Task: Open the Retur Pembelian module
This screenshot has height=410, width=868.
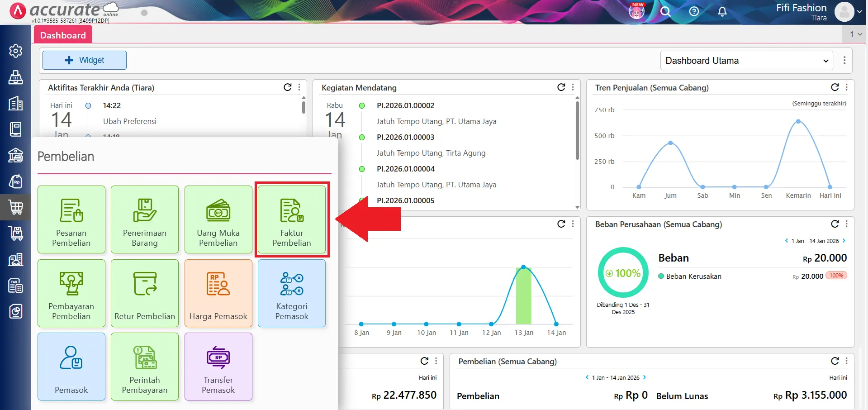Action: pos(145,293)
